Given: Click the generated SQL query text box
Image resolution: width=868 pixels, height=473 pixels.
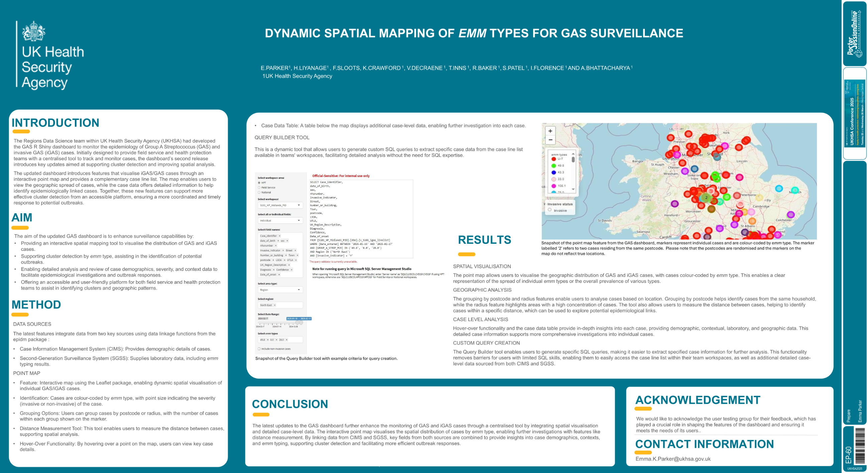Looking at the screenshot, I should pyautogui.click(x=361, y=219).
